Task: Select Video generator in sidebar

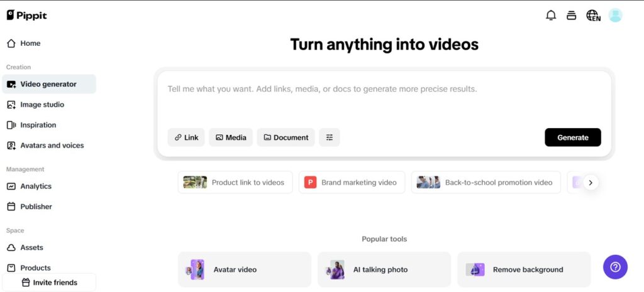Action: pyautogui.click(x=48, y=84)
